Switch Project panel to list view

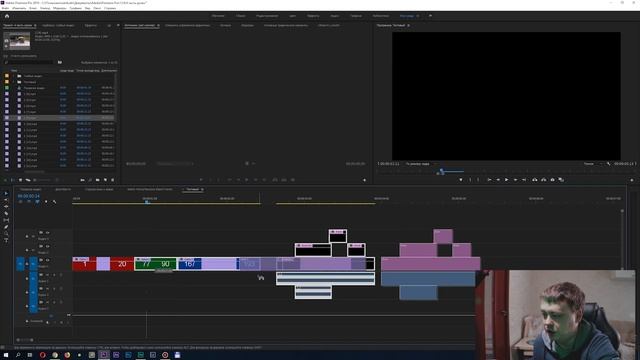pos(13,180)
